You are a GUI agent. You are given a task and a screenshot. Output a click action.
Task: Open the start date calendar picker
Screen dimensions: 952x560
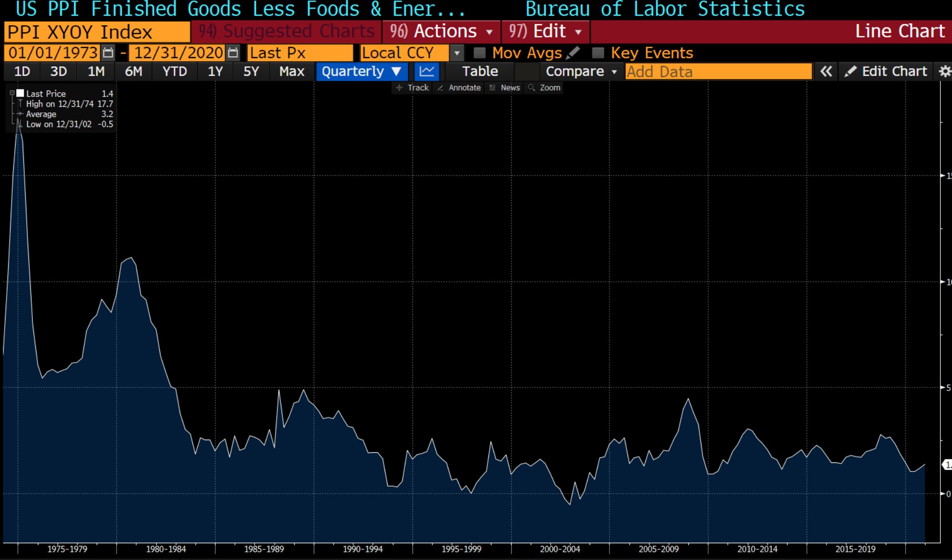pos(108,53)
